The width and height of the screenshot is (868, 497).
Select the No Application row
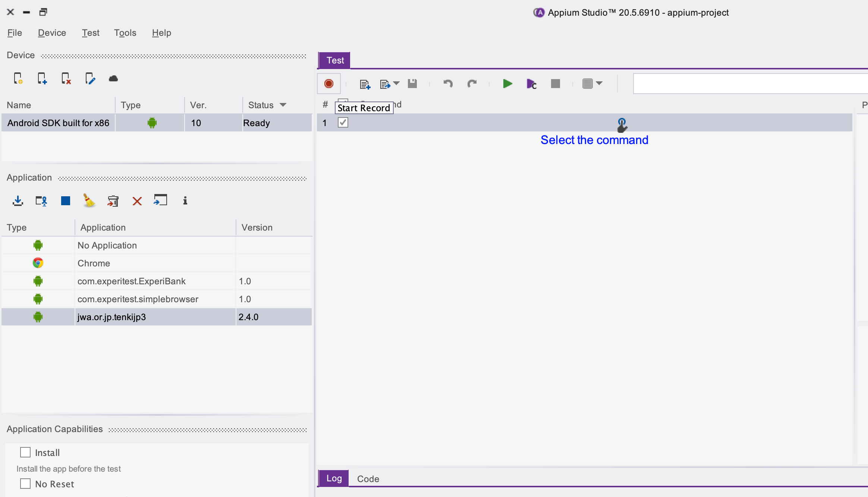point(157,245)
